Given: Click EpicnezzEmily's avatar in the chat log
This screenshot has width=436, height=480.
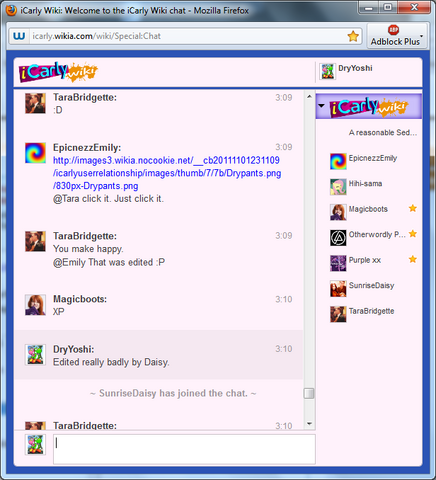Looking at the screenshot, I should (x=35, y=153).
